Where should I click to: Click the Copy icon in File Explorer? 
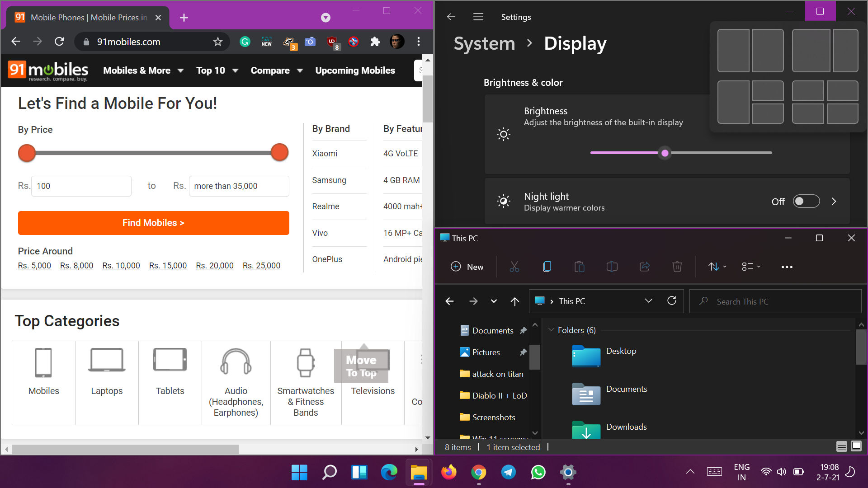click(x=547, y=267)
